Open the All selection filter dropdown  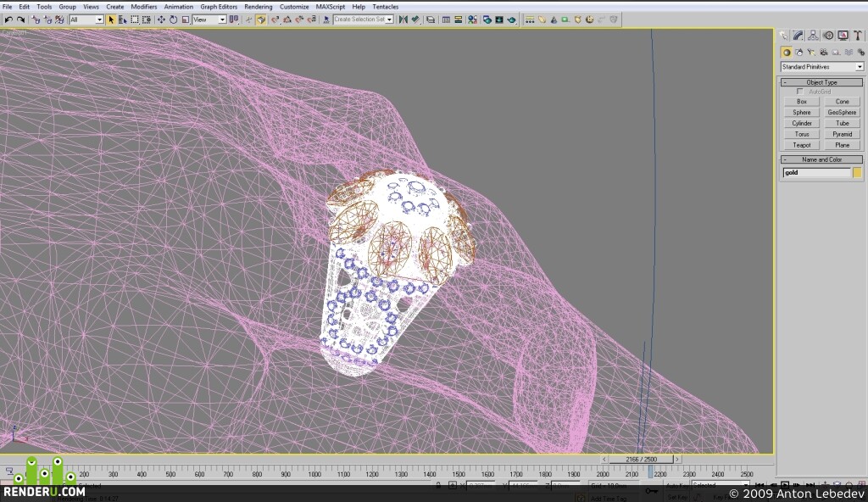(87, 20)
